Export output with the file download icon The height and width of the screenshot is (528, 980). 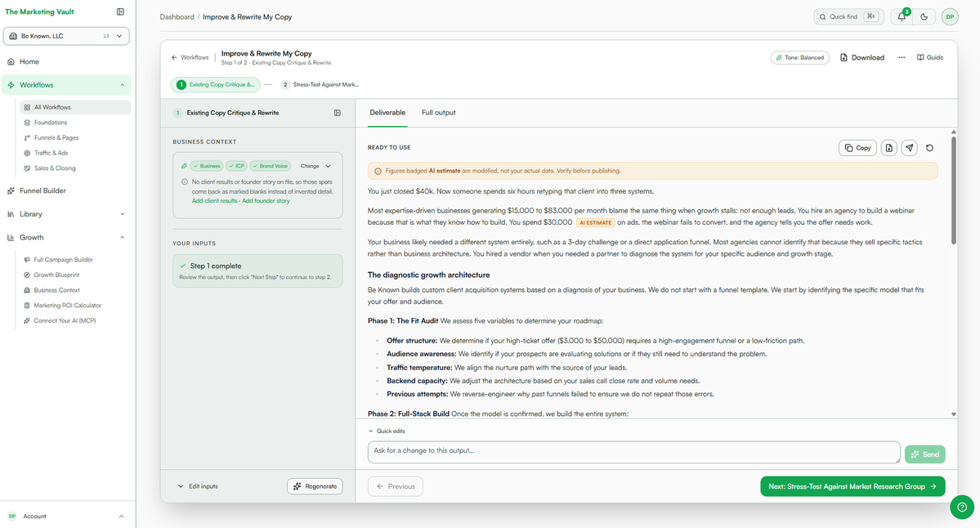(x=888, y=148)
